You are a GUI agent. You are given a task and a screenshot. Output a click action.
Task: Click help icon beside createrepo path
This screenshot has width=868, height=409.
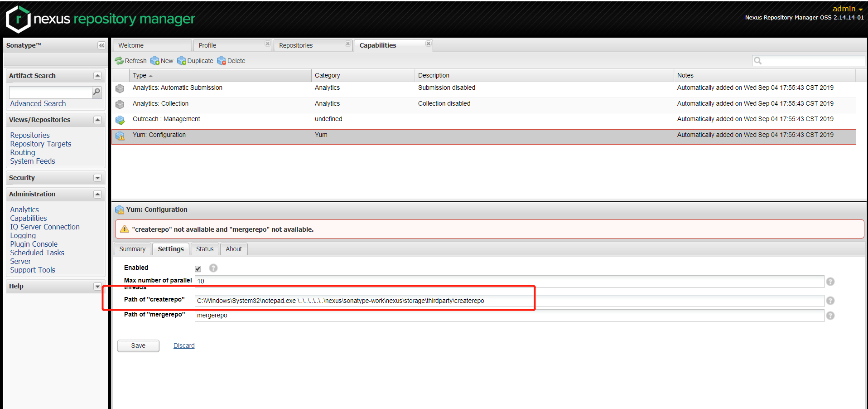click(x=830, y=301)
